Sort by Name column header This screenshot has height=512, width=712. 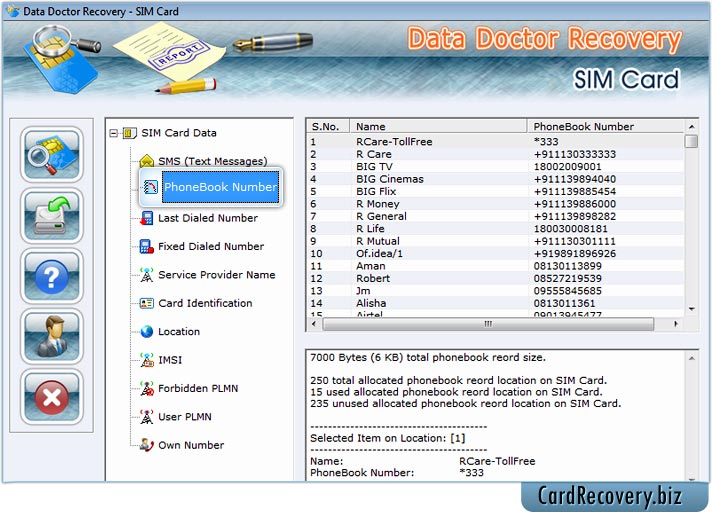(438, 126)
